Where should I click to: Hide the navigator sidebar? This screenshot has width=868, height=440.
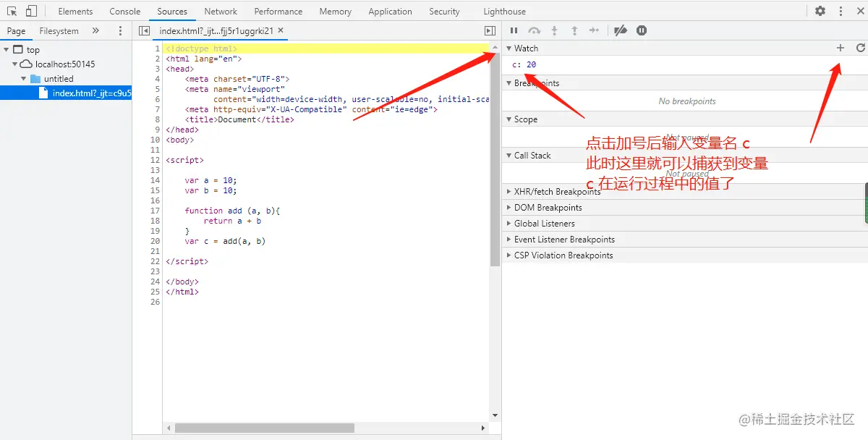144,31
